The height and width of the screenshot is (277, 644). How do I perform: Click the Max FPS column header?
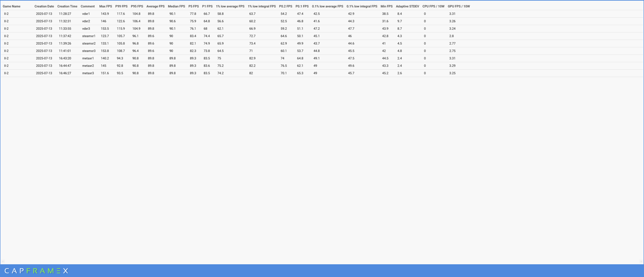pos(105,6)
